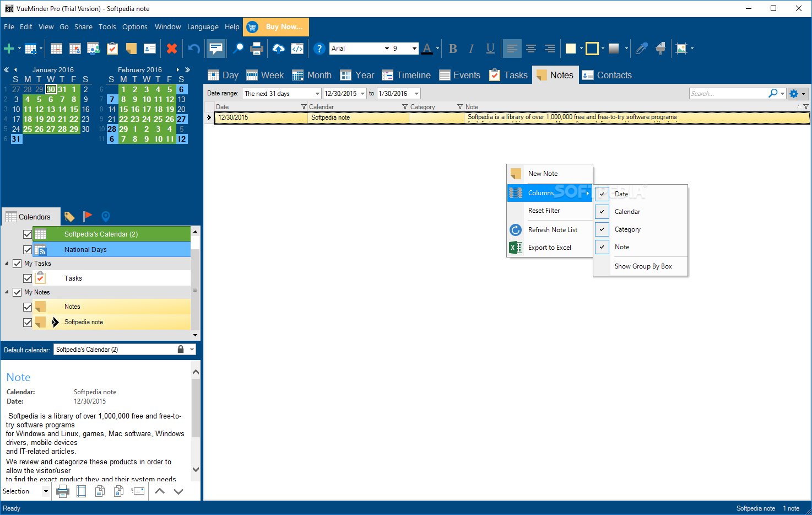This screenshot has width=812, height=515.
Task: Open the font size dropdown
Action: (414, 49)
